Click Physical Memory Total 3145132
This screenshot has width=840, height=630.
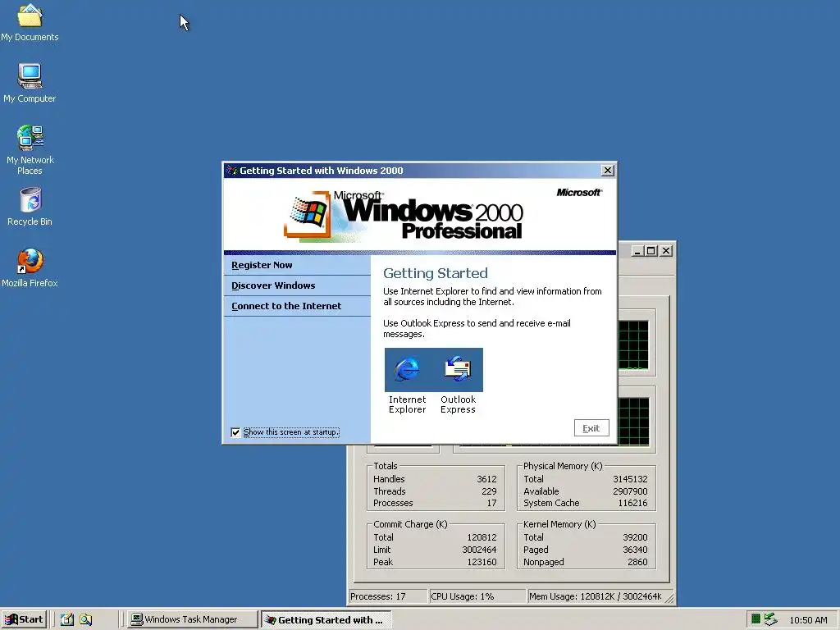(x=630, y=479)
